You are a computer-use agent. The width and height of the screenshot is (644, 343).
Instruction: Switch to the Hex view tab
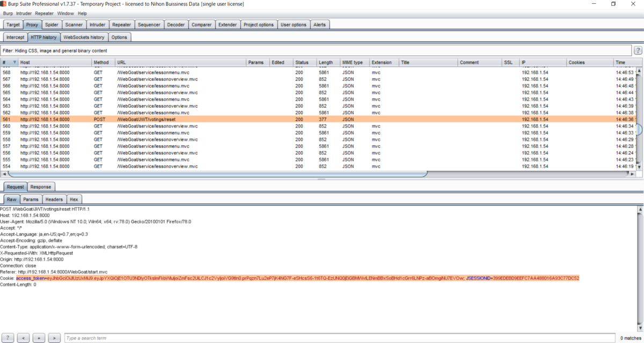[74, 199]
